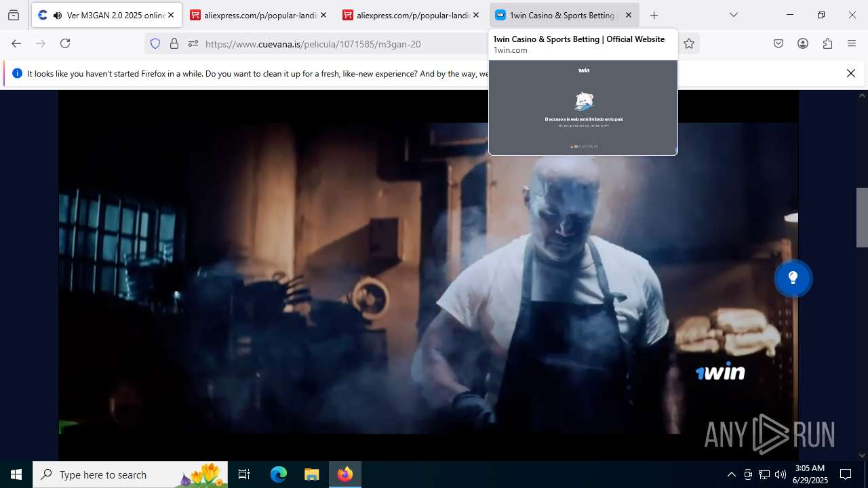This screenshot has width=868, height=488.
Task: Click the page vertical scrollbar thumb
Action: (862, 217)
